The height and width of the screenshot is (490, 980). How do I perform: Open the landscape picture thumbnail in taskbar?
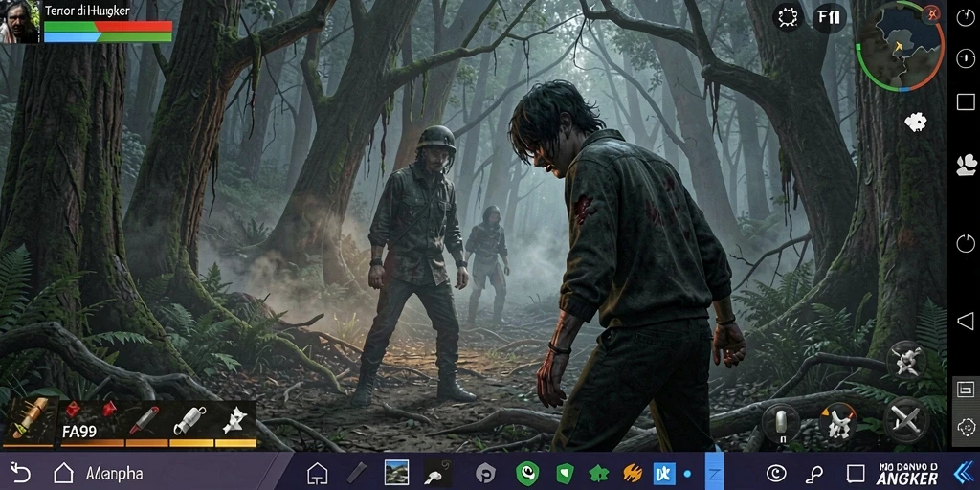pyautogui.click(x=396, y=473)
